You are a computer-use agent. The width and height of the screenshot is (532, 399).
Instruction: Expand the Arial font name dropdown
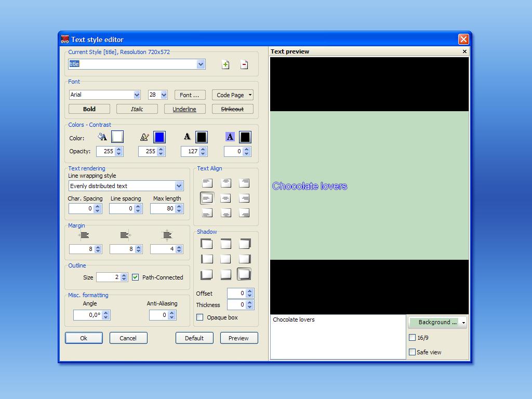pyautogui.click(x=137, y=95)
